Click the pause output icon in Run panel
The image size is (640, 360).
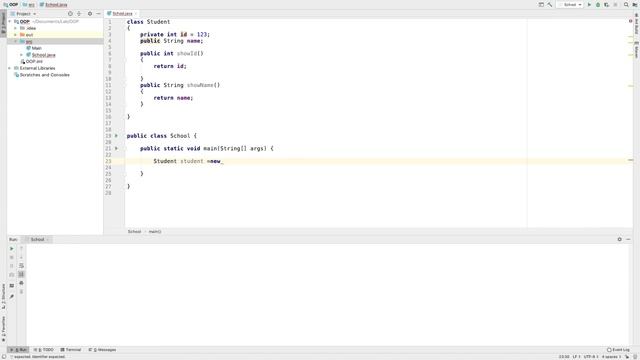[12, 266]
